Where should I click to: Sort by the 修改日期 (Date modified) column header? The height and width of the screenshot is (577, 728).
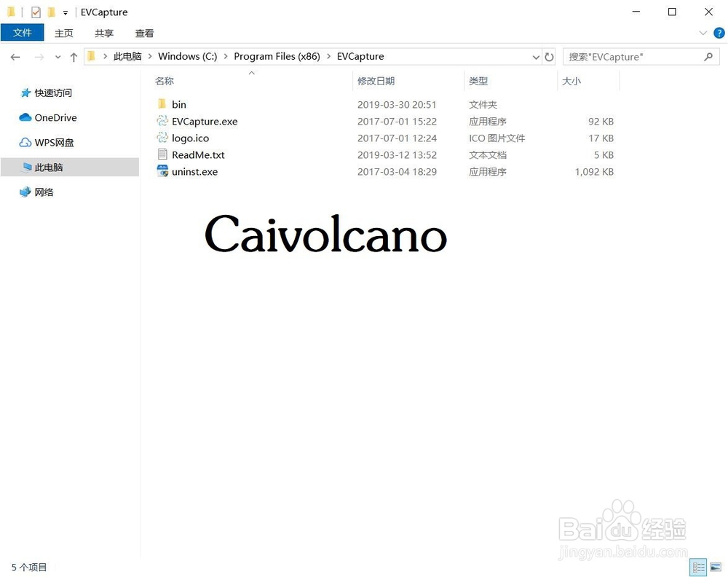tap(376, 81)
